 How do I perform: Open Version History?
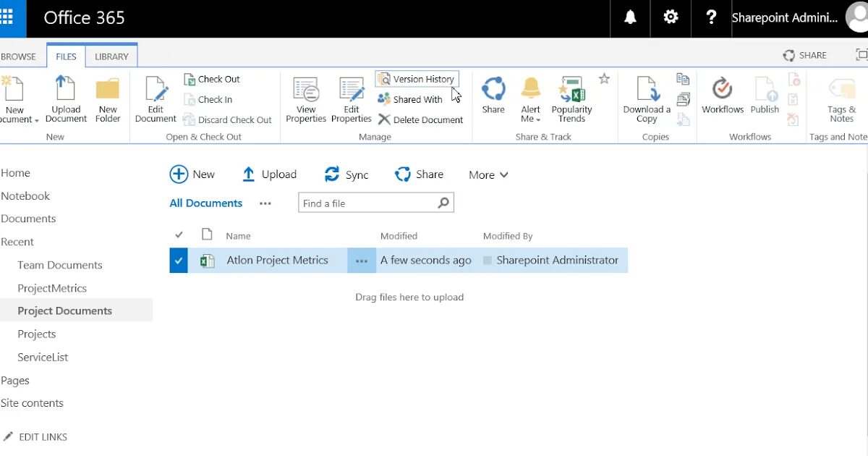[417, 79]
